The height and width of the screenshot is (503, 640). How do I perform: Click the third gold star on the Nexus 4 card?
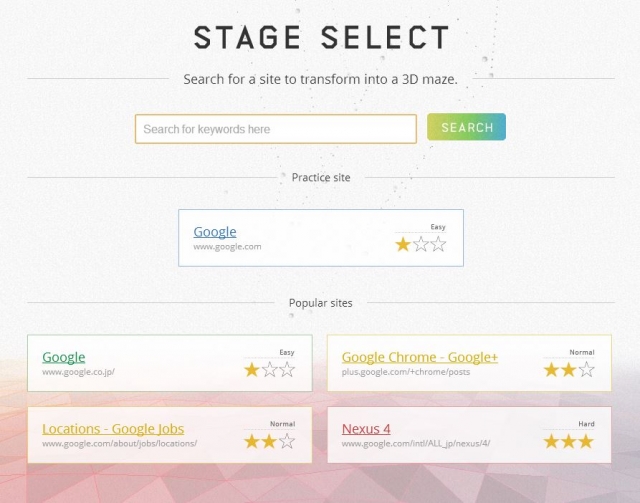[x=586, y=441]
